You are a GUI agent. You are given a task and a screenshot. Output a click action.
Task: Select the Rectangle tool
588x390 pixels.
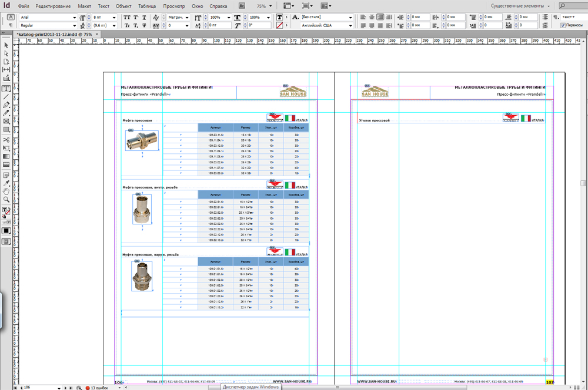[x=6, y=130]
